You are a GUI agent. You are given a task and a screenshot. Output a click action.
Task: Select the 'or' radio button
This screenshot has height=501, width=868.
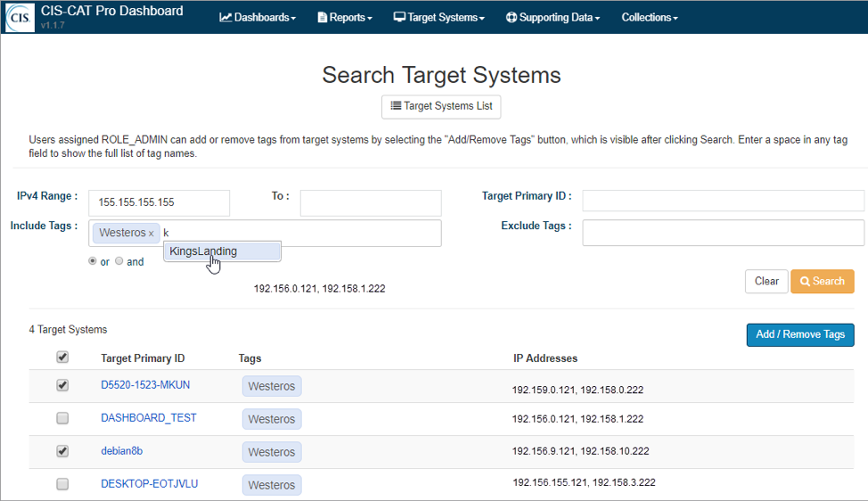pos(93,260)
